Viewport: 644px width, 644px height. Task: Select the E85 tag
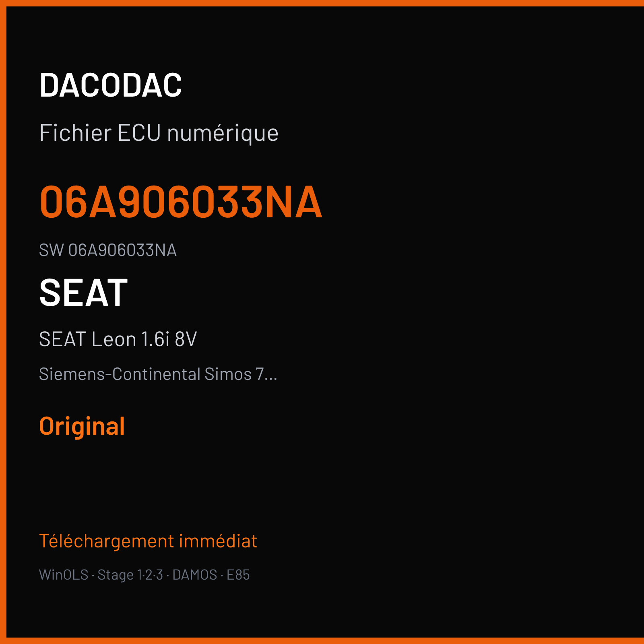pyautogui.click(x=238, y=574)
